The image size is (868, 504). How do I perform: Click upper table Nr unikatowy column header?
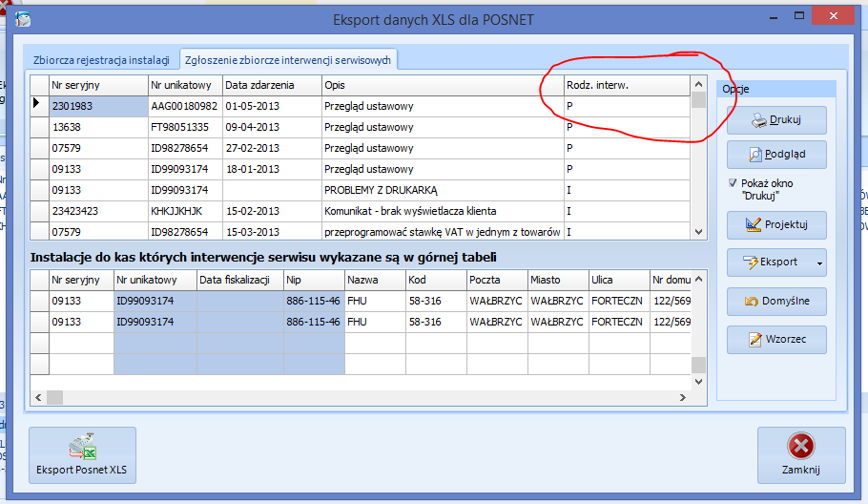pyautogui.click(x=185, y=85)
